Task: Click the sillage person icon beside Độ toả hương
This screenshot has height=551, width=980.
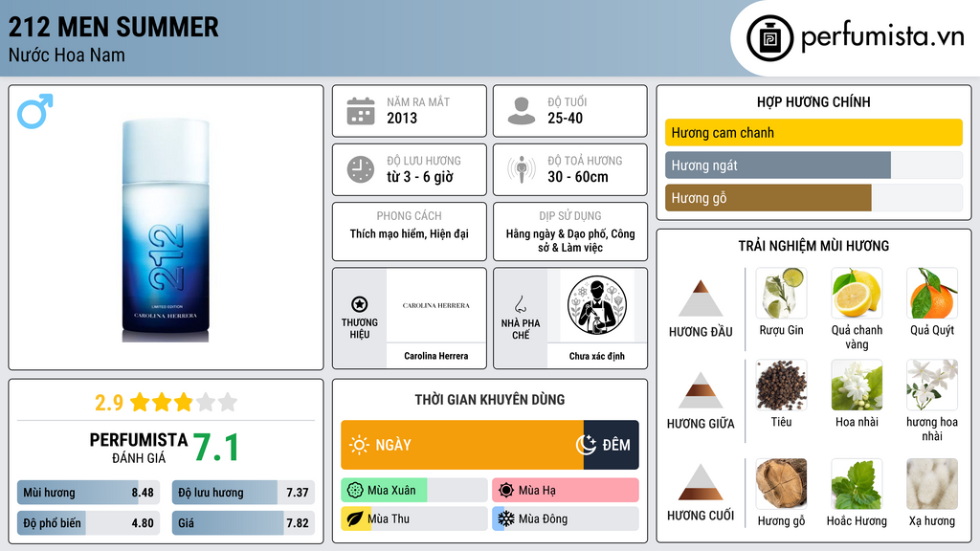Action: pyautogui.click(x=522, y=169)
